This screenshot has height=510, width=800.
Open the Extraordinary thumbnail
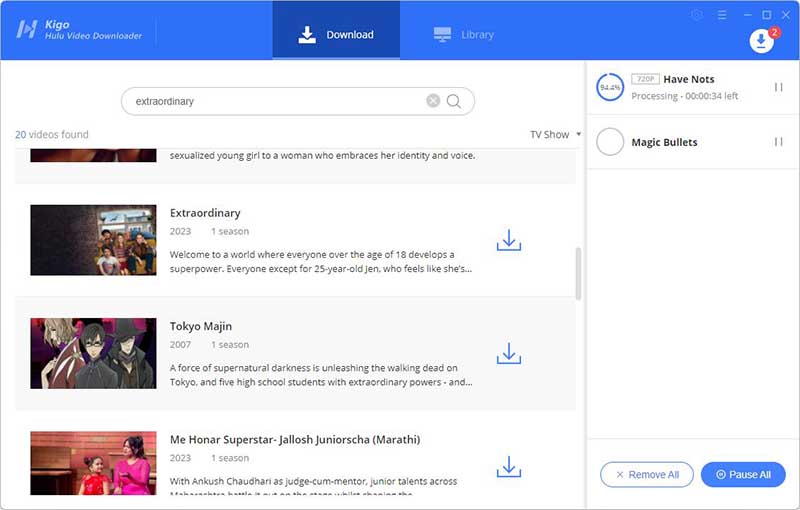tap(93, 240)
